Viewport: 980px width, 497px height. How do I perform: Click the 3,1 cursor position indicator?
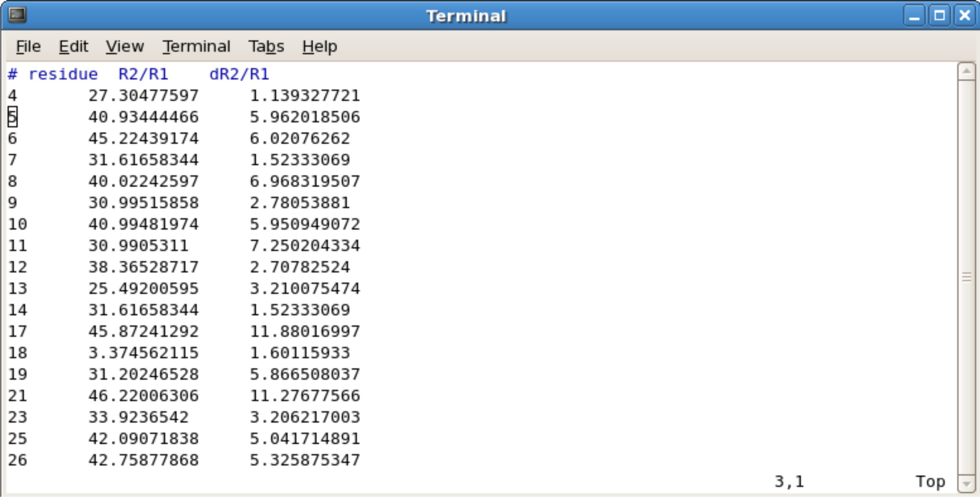coord(789,482)
